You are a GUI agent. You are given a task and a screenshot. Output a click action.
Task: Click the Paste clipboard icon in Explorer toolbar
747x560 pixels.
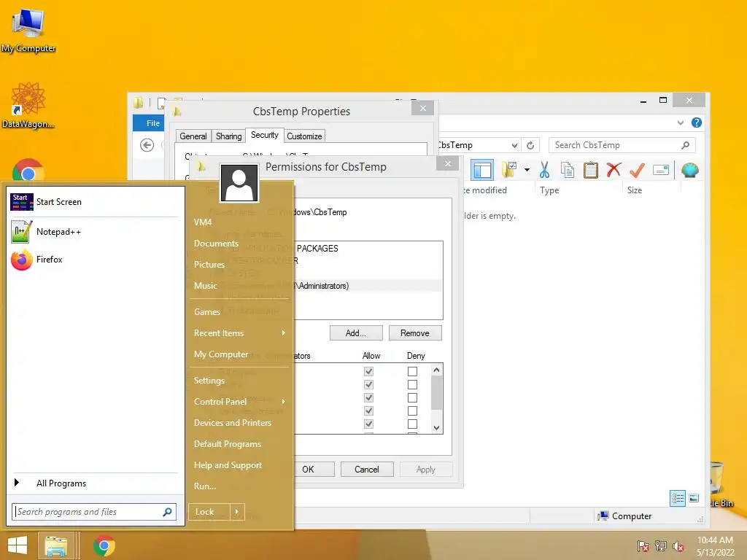point(590,170)
